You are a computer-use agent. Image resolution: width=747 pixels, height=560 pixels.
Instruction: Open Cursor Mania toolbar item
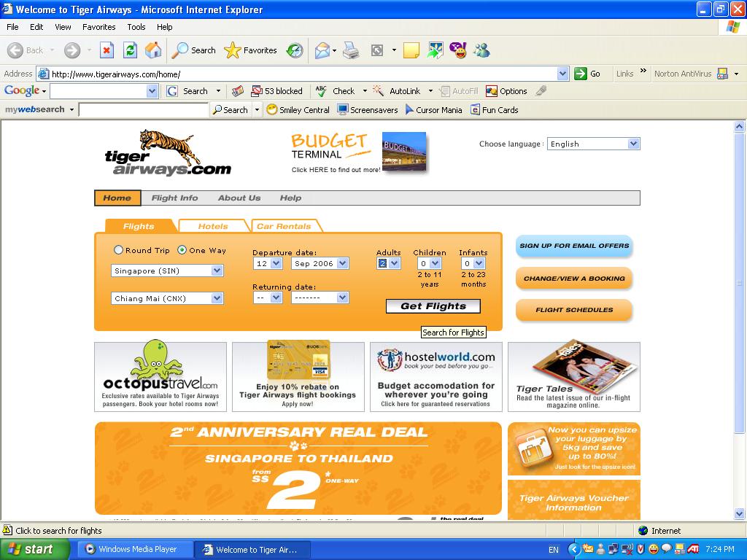tap(433, 110)
